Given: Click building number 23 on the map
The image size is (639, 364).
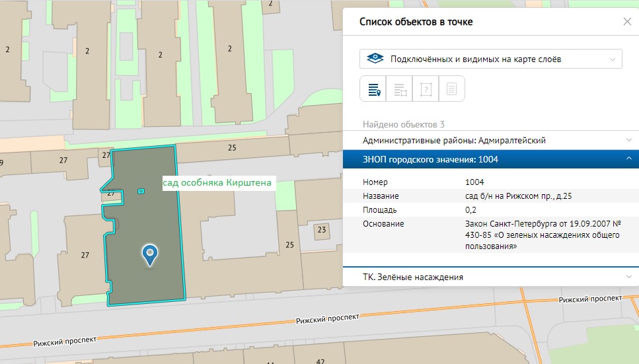Looking at the screenshot, I should point(321,230).
